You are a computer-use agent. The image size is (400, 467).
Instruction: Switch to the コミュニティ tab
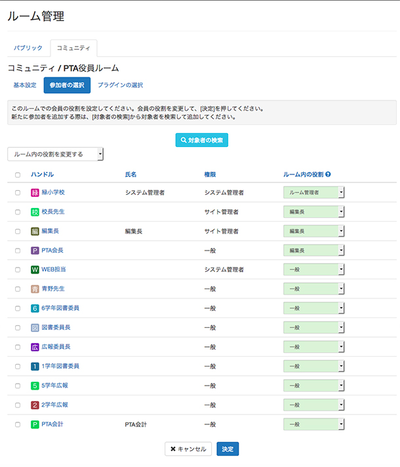pos(73,48)
